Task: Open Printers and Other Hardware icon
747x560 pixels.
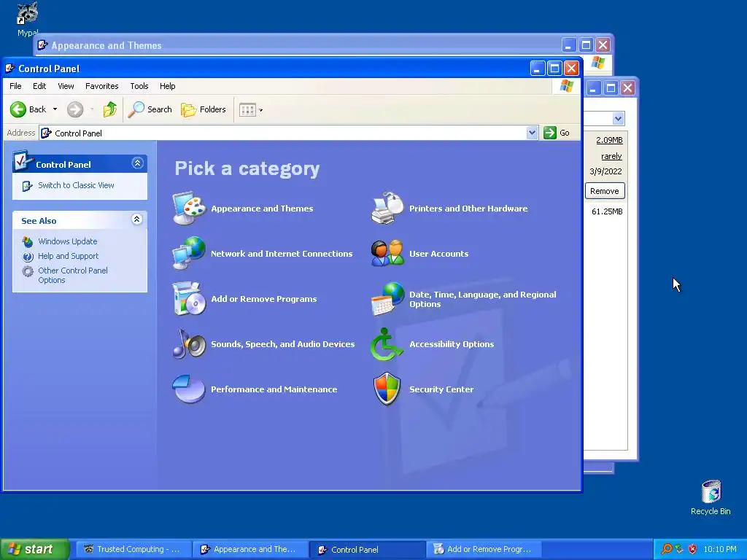Action: point(387,208)
